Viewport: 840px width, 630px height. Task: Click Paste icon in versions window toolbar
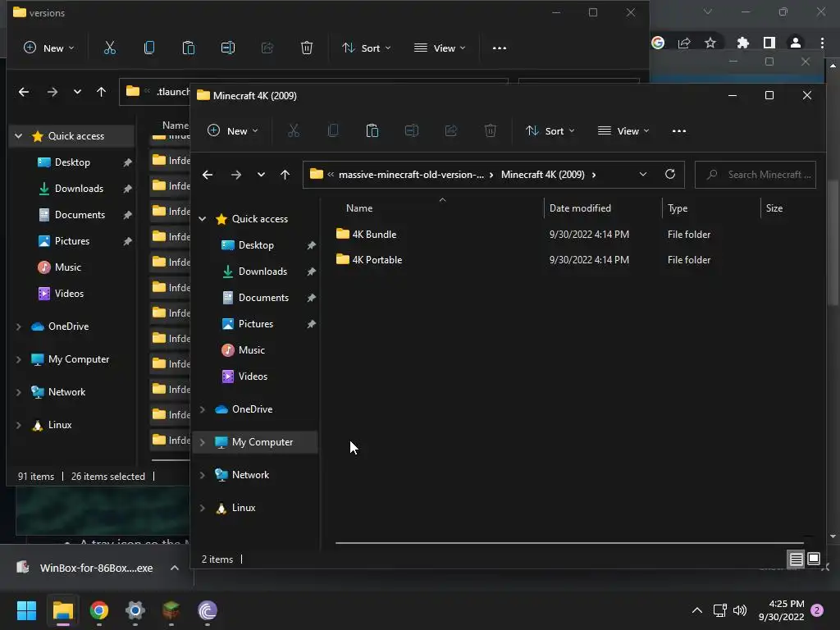tap(189, 48)
